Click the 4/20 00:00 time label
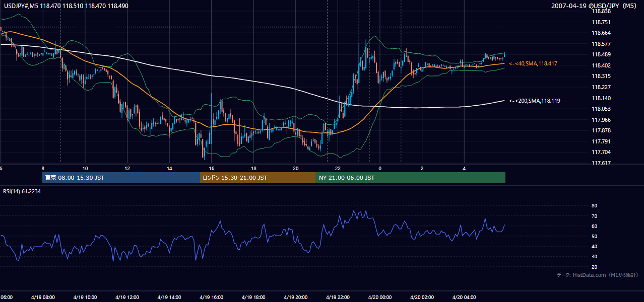644x302 pixels. [380, 297]
